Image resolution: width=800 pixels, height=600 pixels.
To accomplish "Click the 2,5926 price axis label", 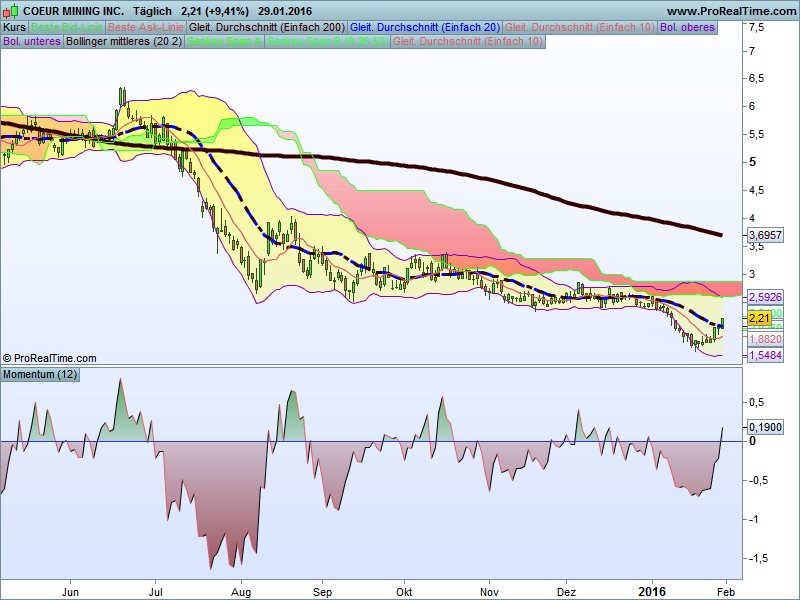I will pos(765,297).
